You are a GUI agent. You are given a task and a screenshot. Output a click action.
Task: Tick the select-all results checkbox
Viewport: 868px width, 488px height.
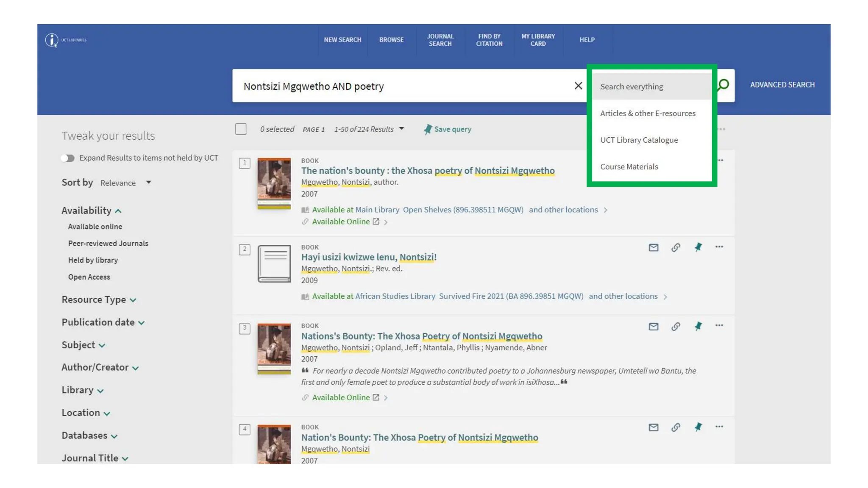pyautogui.click(x=241, y=129)
